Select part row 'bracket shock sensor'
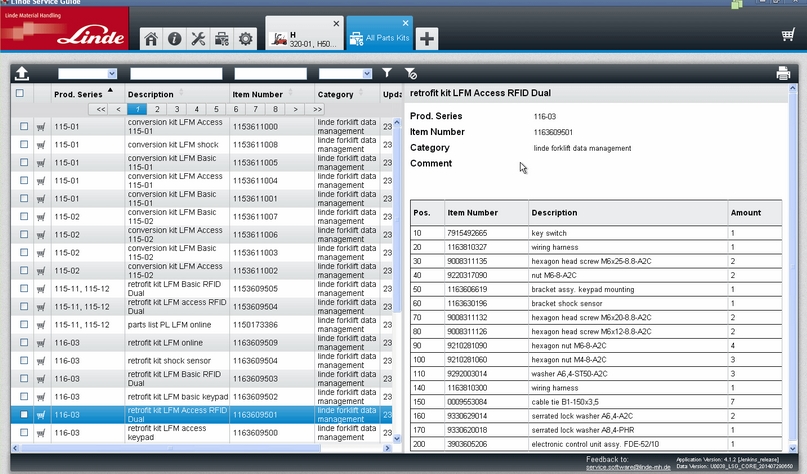Viewport: 807px width, 474px height. pos(596,304)
